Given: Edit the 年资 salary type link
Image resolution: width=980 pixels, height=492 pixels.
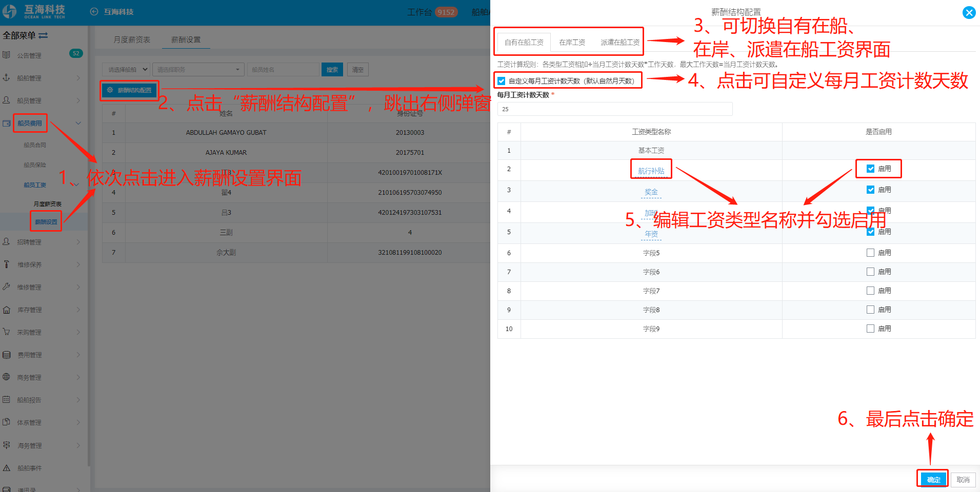Looking at the screenshot, I should (651, 234).
